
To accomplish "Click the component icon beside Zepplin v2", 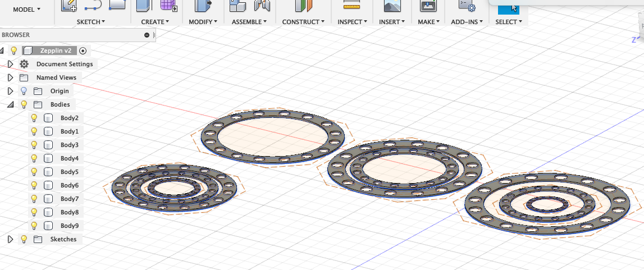I will (x=28, y=51).
